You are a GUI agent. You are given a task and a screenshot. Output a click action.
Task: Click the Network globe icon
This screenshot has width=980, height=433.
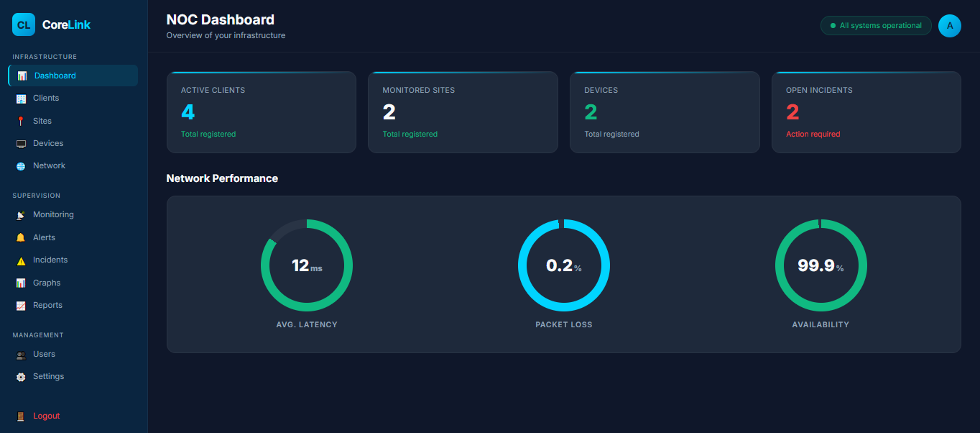[x=21, y=166]
